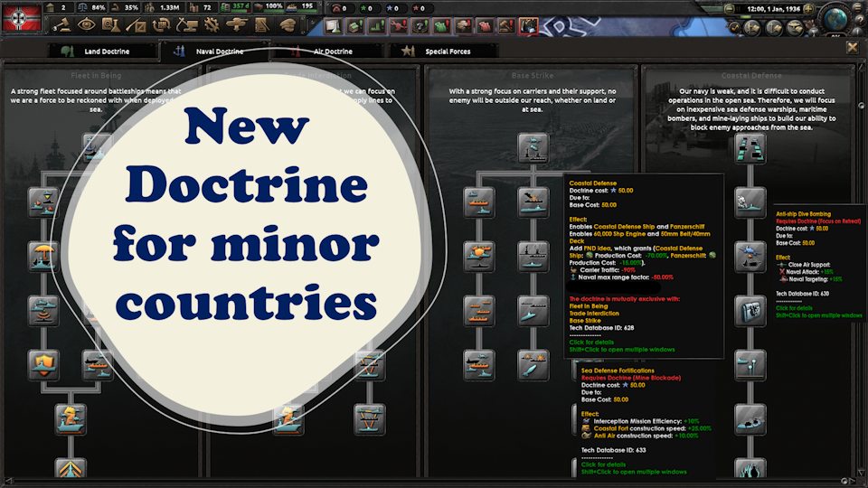Click the stability value 84%
This screenshot has width=868, height=488.
point(98,8)
